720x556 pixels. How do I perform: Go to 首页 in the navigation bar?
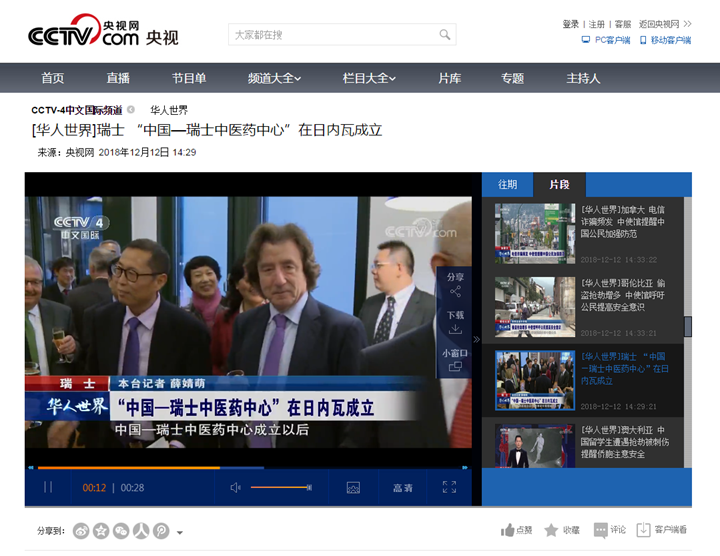(x=53, y=78)
